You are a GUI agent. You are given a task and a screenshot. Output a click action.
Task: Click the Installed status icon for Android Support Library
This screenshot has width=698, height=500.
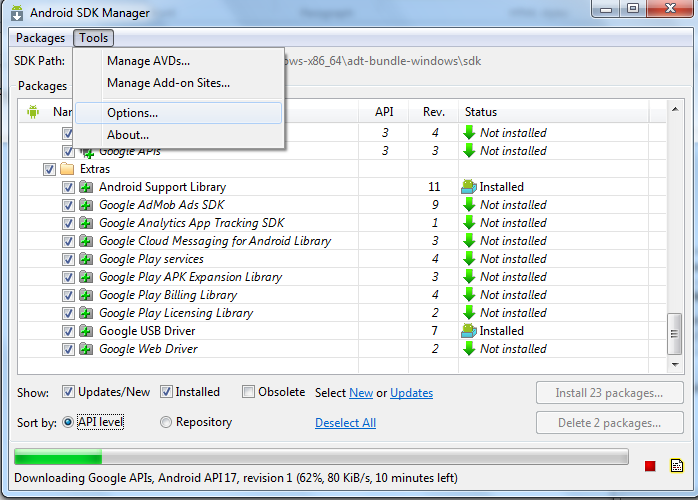tap(469, 187)
